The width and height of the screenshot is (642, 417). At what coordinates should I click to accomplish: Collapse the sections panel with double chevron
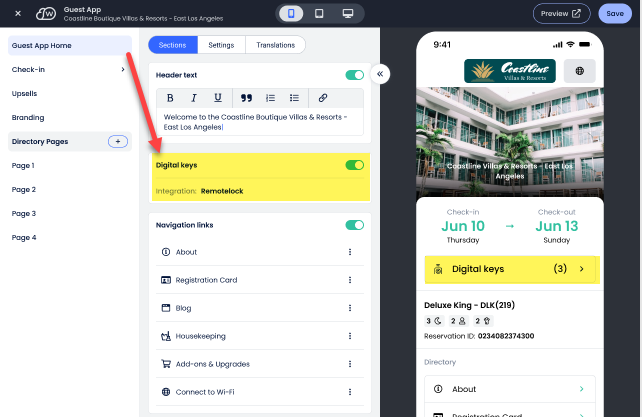380,74
